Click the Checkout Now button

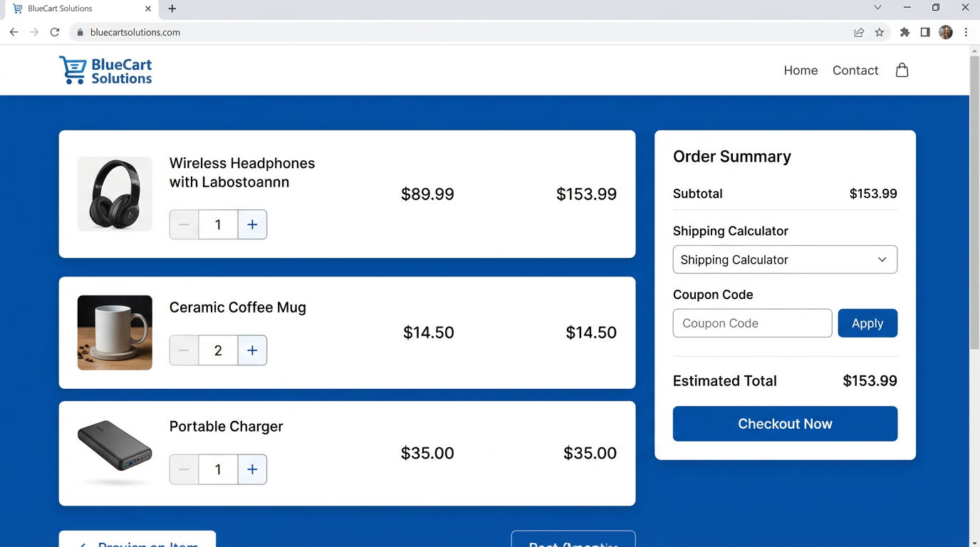(x=784, y=424)
